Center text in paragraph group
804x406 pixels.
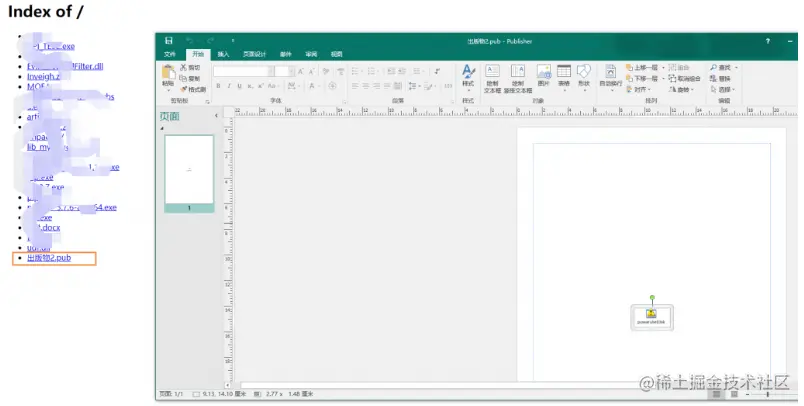click(366, 86)
